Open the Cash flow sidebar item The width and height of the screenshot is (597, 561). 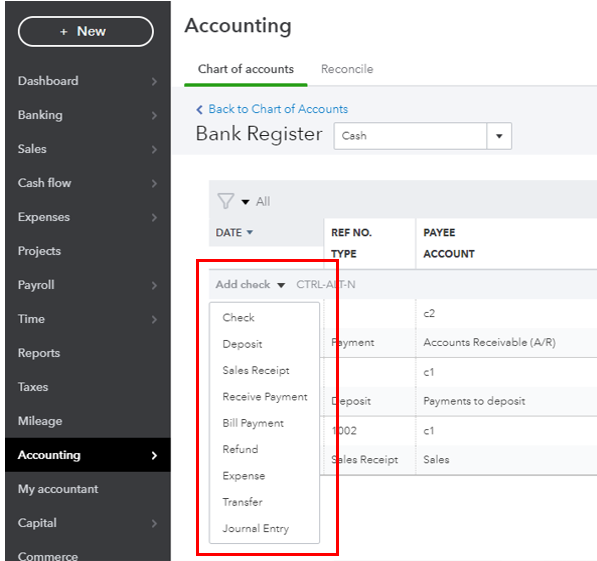45,183
